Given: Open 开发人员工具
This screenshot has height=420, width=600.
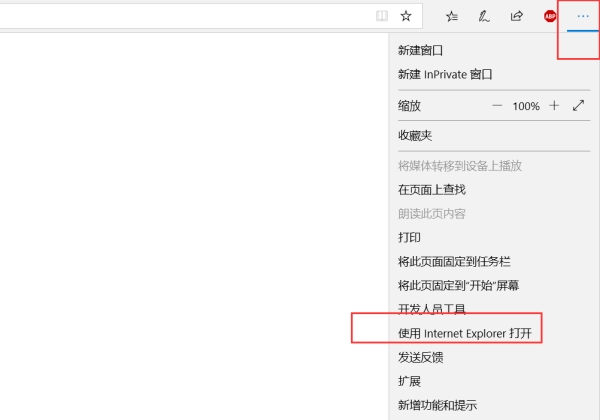Looking at the screenshot, I should [432, 309].
